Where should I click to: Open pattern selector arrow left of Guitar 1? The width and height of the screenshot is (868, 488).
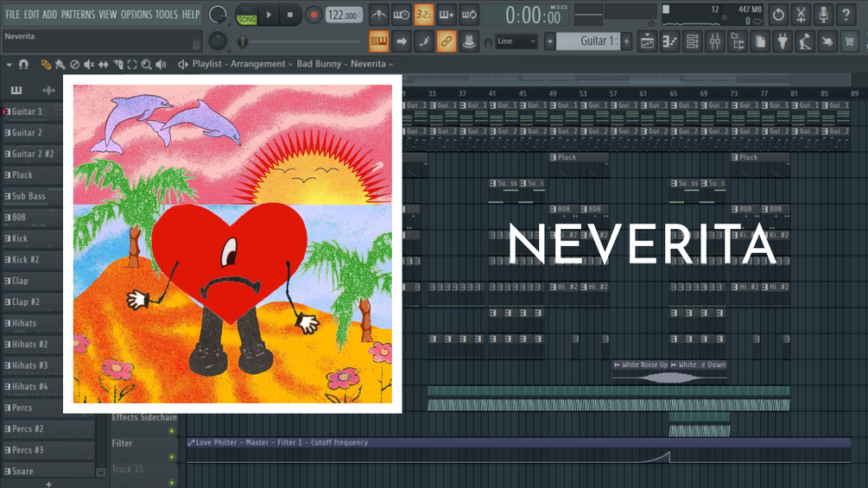point(549,41)
